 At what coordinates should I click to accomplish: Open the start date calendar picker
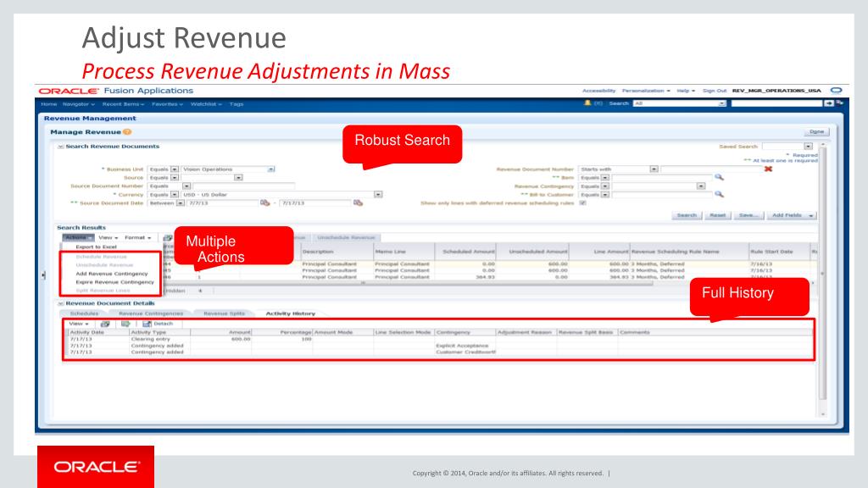(264, 203)
